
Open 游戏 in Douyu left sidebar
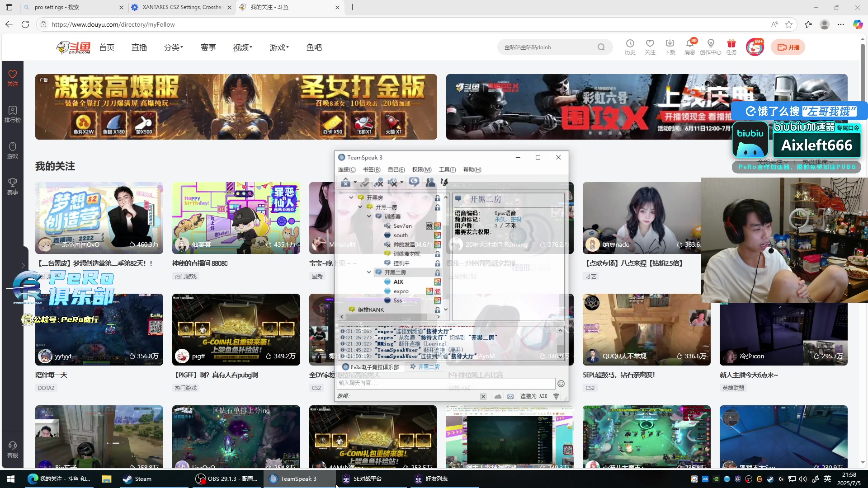coord(13,150)
